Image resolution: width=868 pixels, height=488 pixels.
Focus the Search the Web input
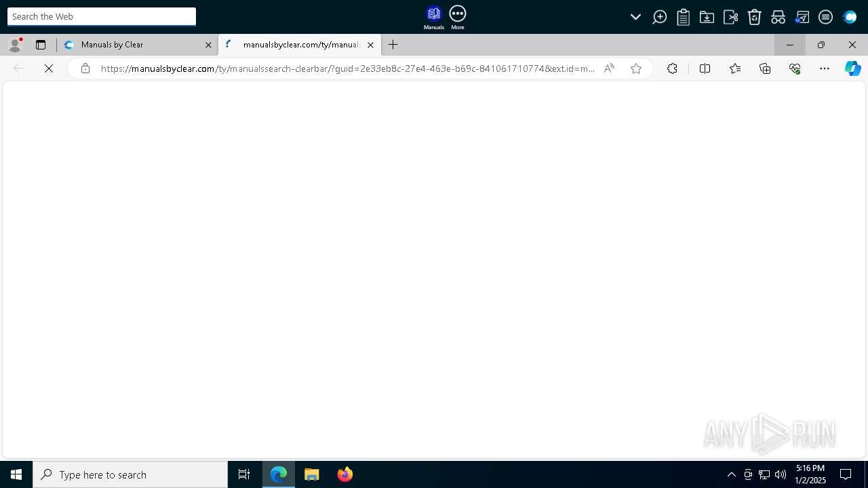(x=102, y=16)
